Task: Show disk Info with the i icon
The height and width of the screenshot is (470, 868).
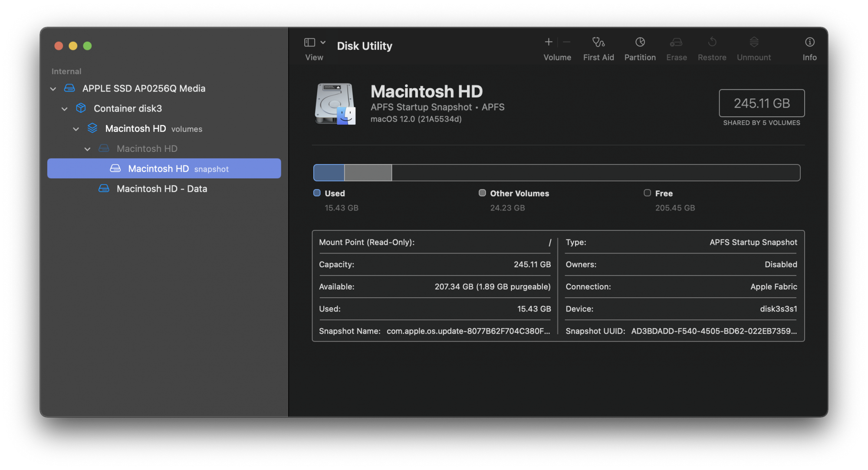Action: 809,42
